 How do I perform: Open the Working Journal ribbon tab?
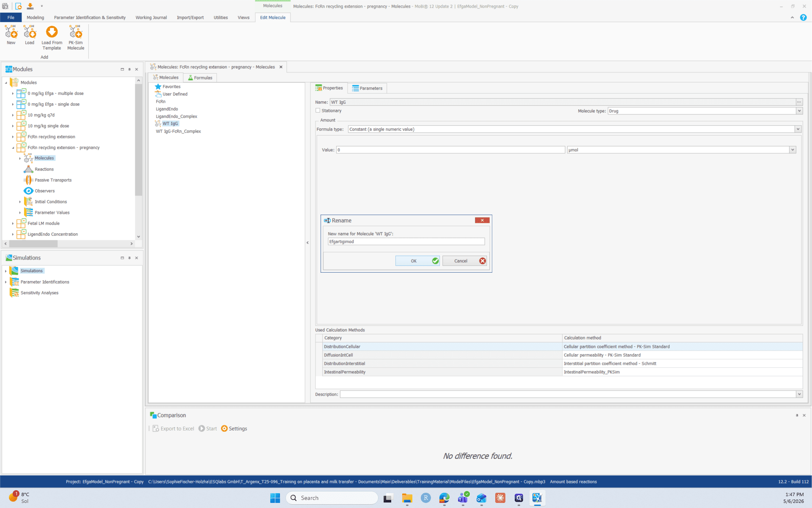tap(151, 17)
